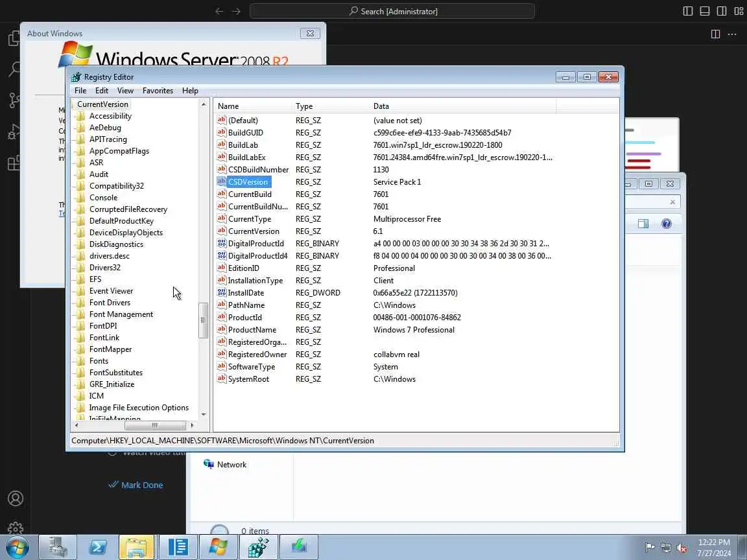The height and width of the screenshot is (560, 747).
Task: Click the AeDebug folder icon
Action: (80, 128)
